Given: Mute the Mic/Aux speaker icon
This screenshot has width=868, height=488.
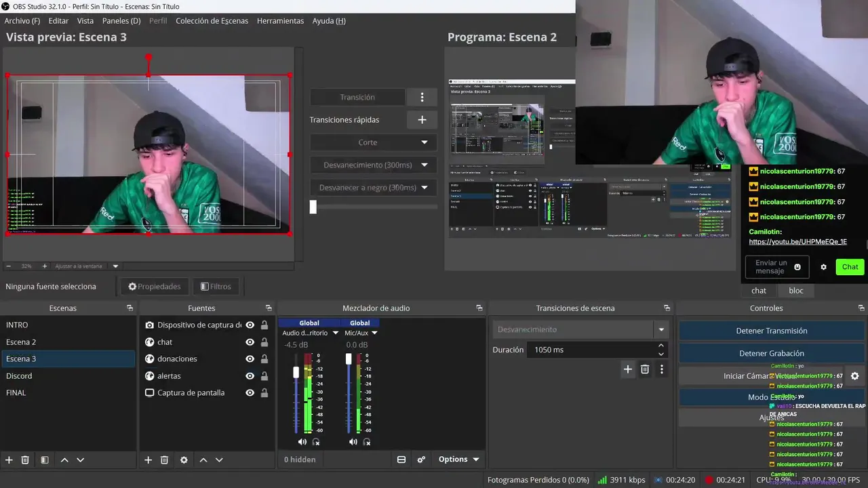Looking at the screenshot, I should tap(353, 442).
